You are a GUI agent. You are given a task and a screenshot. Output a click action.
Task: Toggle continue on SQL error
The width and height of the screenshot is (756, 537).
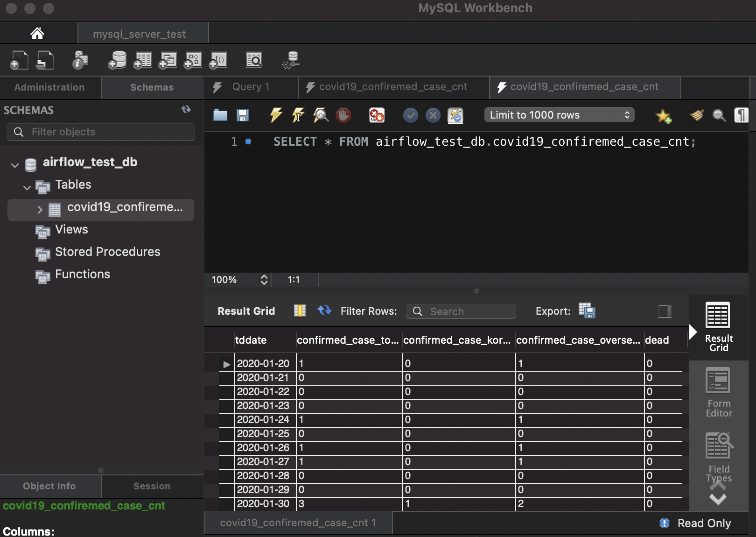377,115
